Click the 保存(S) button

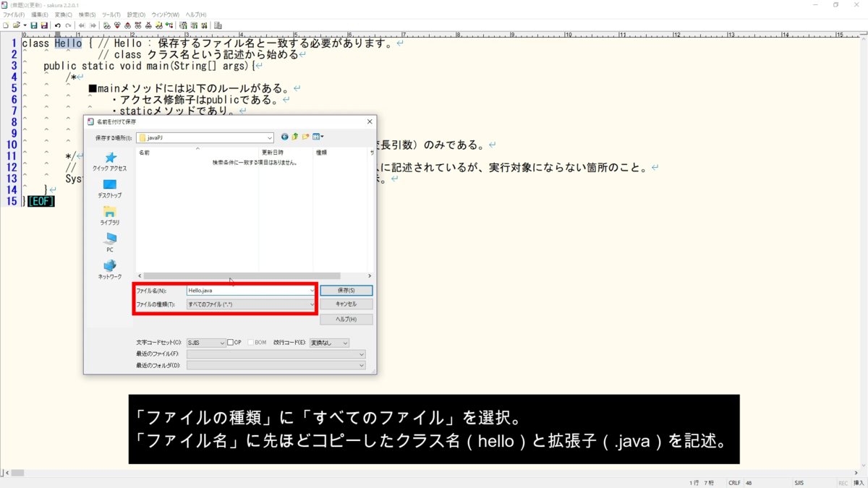[x=346, y=290]
